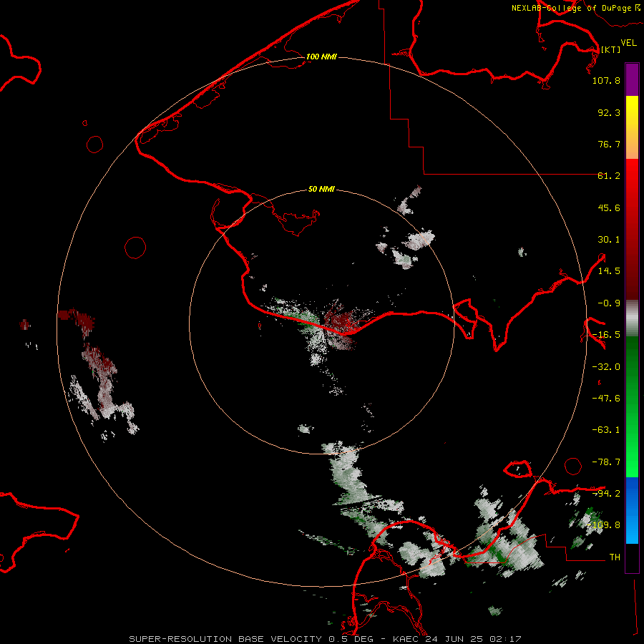Select the -16.5 scale value
644x644 pixels.
point(606,335)
